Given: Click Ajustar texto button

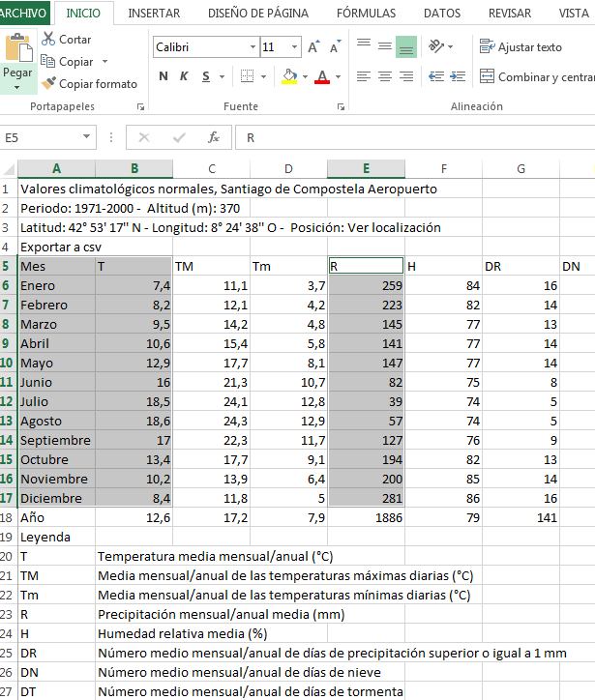Looking at the screenshot, I should click(x=521, y=46).
